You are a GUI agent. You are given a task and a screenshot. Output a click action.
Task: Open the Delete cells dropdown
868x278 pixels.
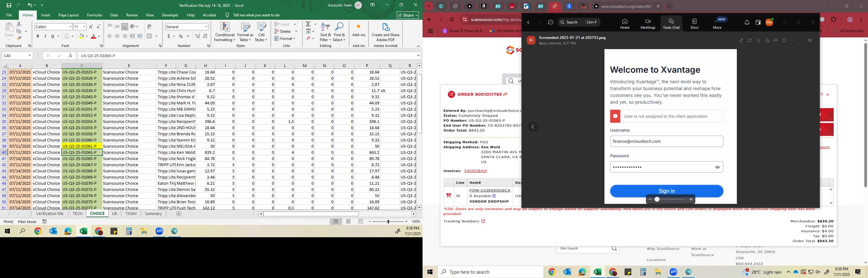coord(296,31)
